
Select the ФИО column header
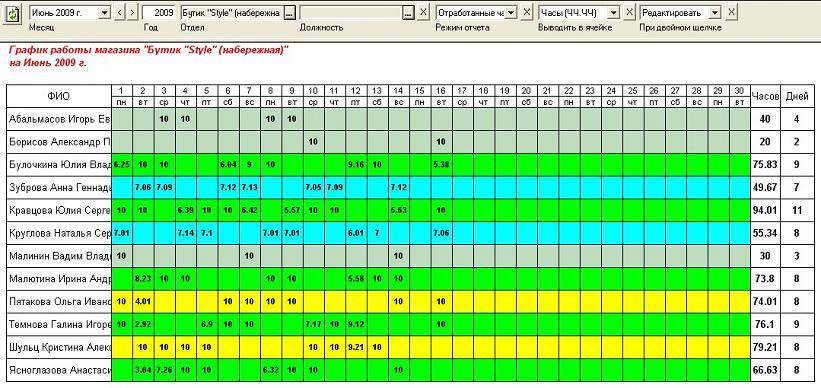click(x=59, y=96)
